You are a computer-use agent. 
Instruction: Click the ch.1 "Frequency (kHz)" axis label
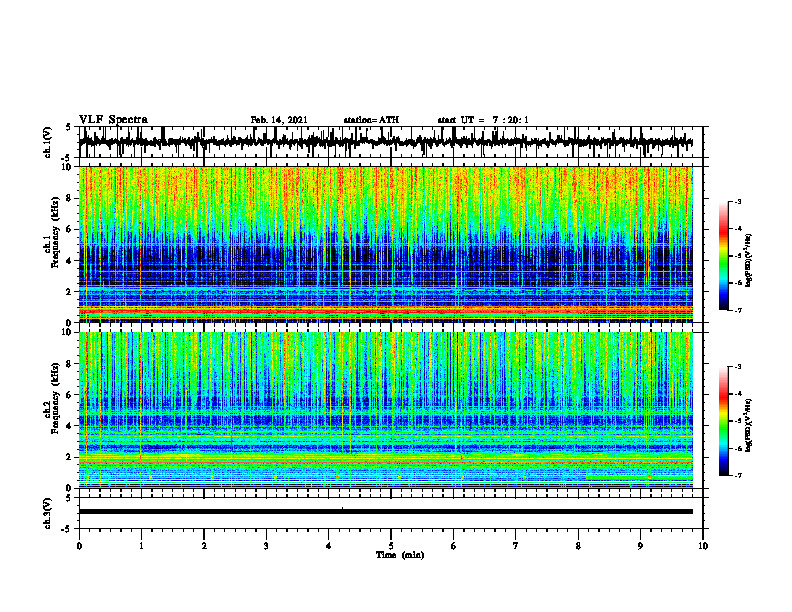[56, 231]
